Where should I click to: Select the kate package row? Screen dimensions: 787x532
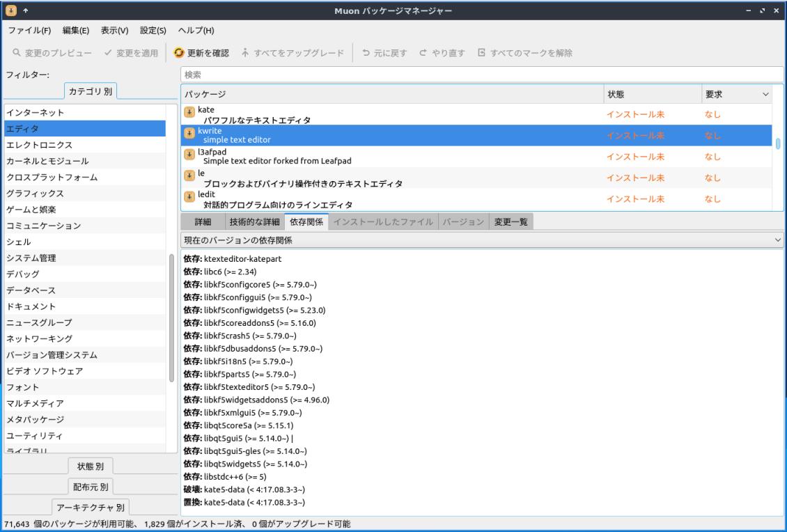click(476, 114)
